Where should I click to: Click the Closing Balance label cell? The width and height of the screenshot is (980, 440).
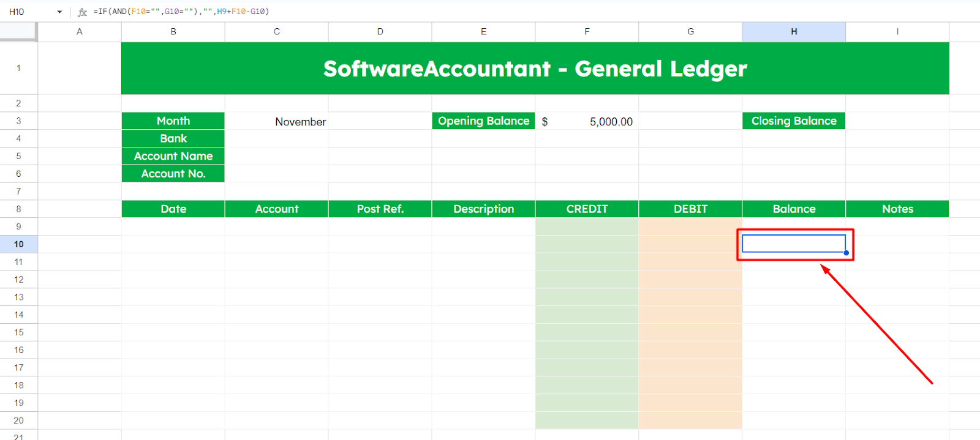point(794,121)
